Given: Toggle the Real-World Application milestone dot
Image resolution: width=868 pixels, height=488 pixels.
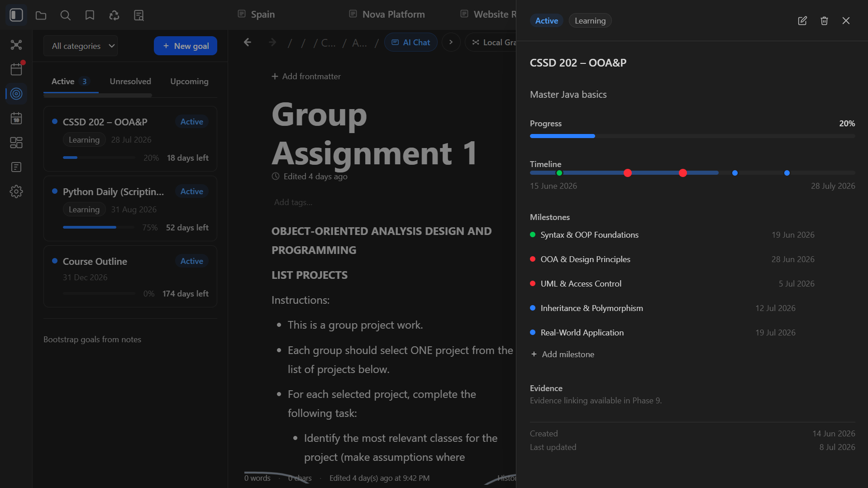Looking at the screenshot, I should tap(533, 332).
